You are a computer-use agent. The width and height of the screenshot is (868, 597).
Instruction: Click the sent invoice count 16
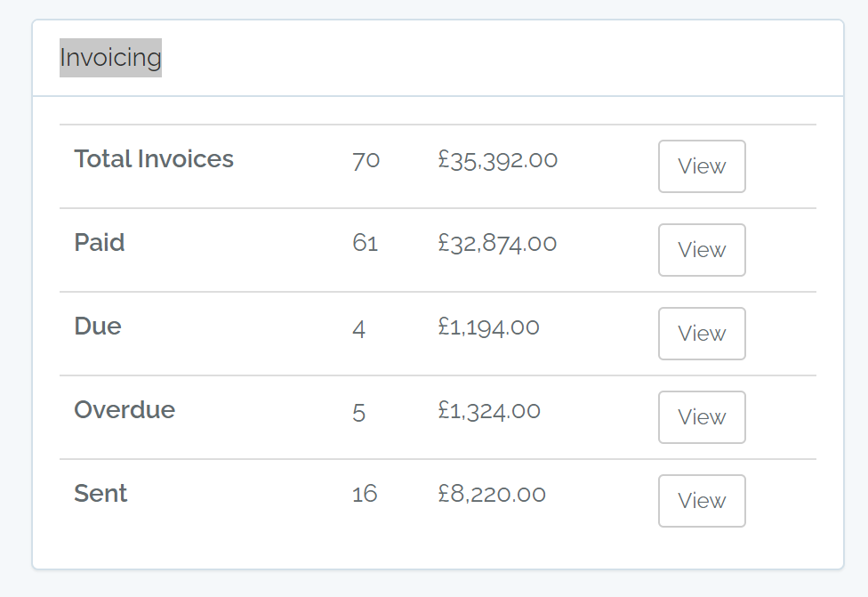point(365,495)
